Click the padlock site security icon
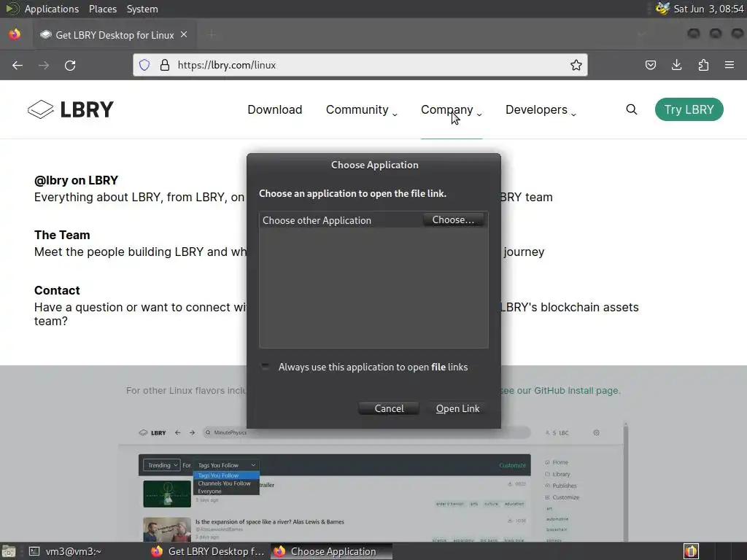The image size is (747, 560). (165, 65)
